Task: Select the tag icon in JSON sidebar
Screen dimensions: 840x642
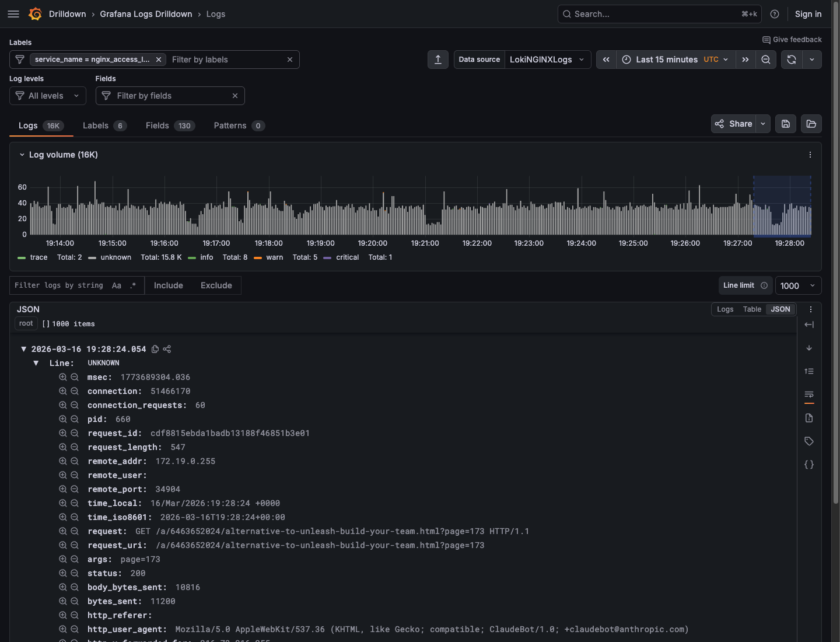Action: coord(809,441)
